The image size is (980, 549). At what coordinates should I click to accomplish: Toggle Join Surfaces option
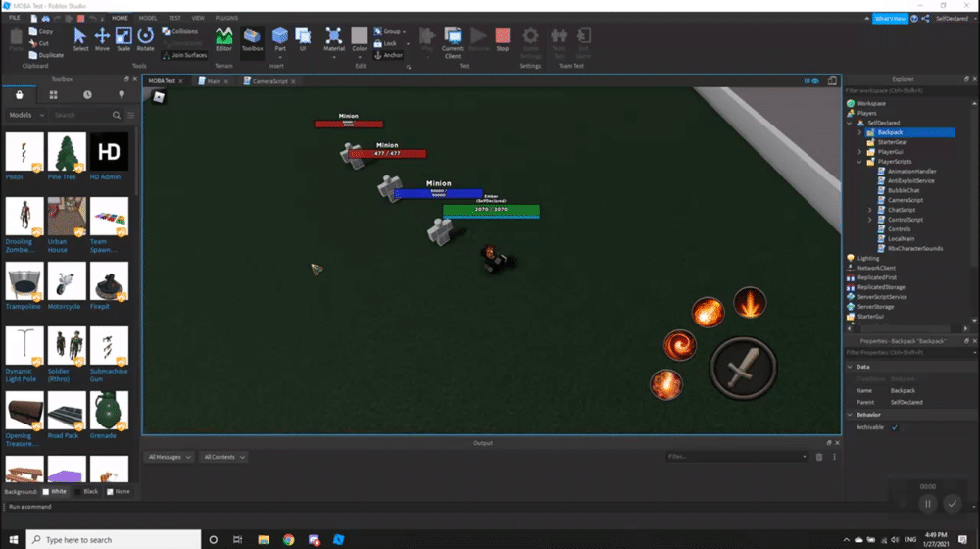184,55
